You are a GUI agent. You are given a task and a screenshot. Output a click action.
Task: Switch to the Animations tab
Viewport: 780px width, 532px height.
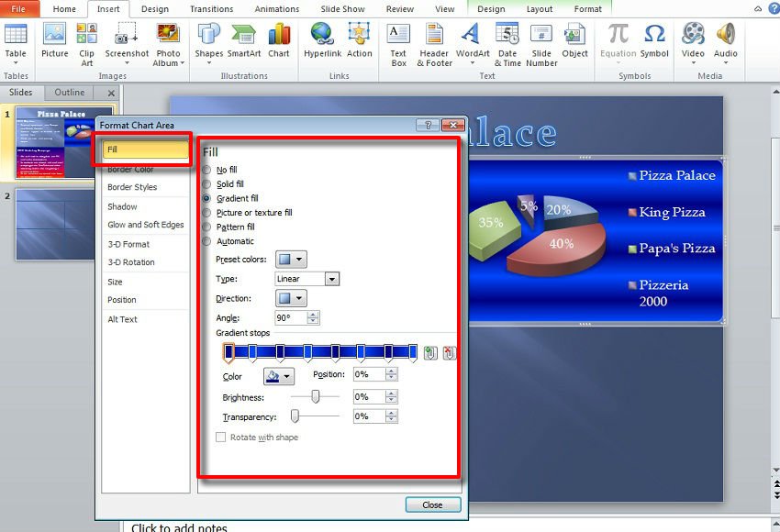point(276,9)
